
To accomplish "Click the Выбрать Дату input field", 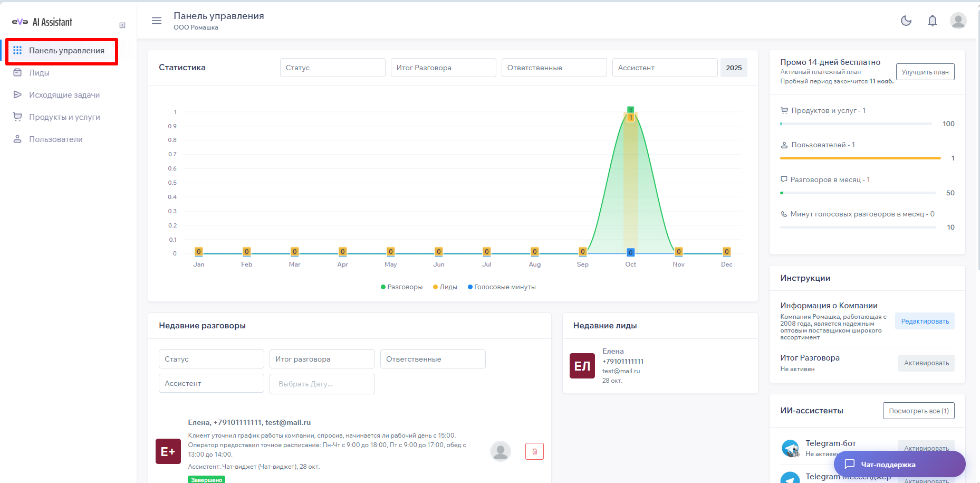I will (322, 384).
